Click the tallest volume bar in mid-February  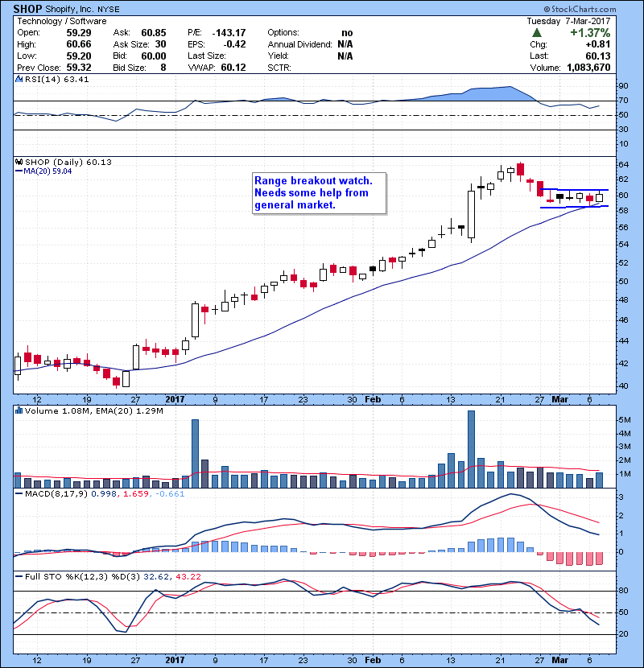coord(471,449)
